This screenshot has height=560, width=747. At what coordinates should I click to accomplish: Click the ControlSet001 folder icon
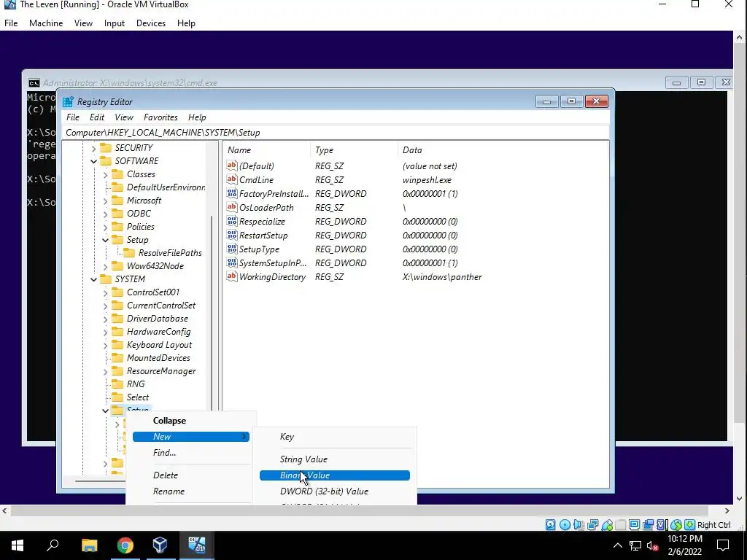point(117,292)
